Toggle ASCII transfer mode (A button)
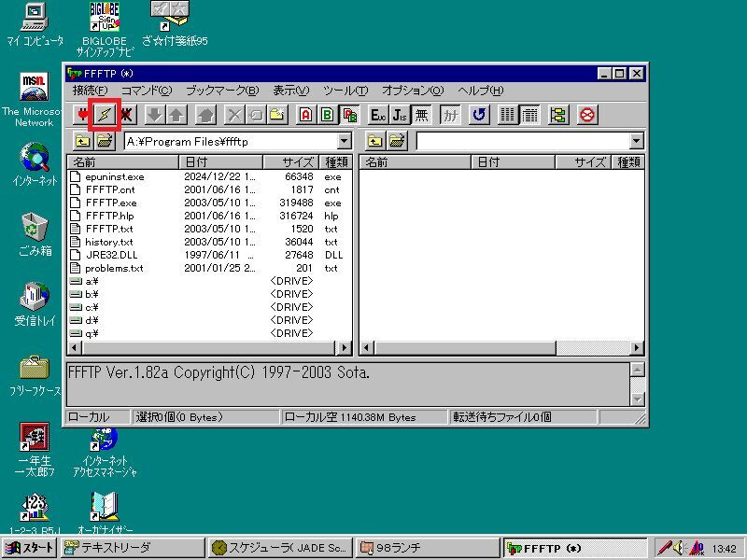This screenshot has width=747, height=560. coord(306,115)
